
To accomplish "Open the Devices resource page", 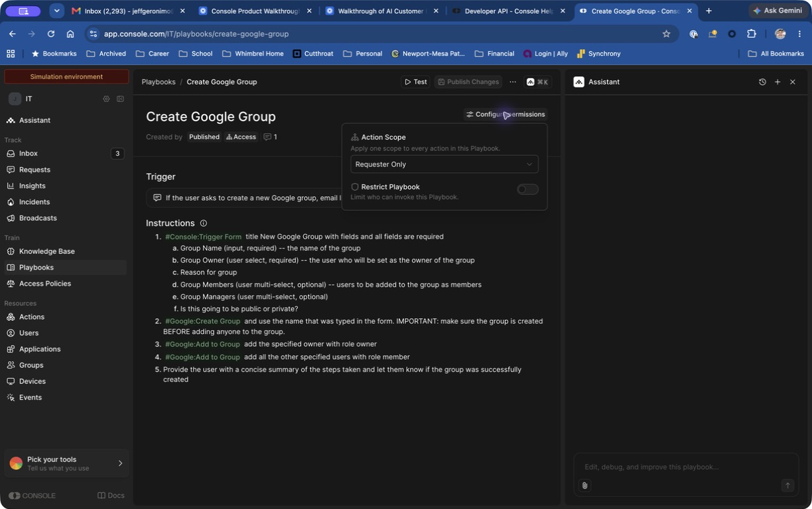I will point(64,381).
